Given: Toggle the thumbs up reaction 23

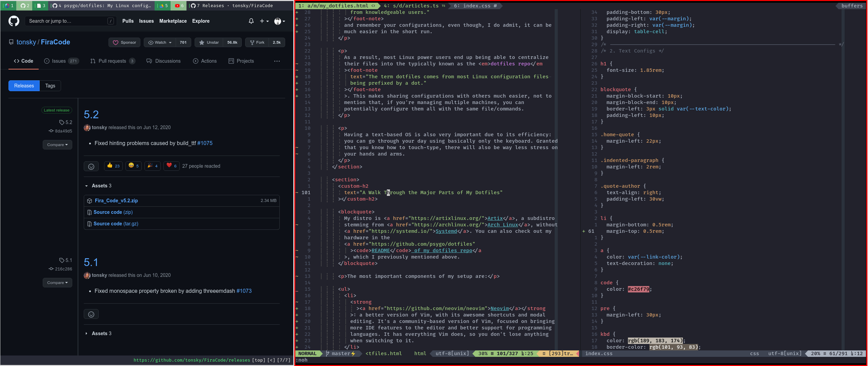Looking at the screenshot, I should click(113, 166).
